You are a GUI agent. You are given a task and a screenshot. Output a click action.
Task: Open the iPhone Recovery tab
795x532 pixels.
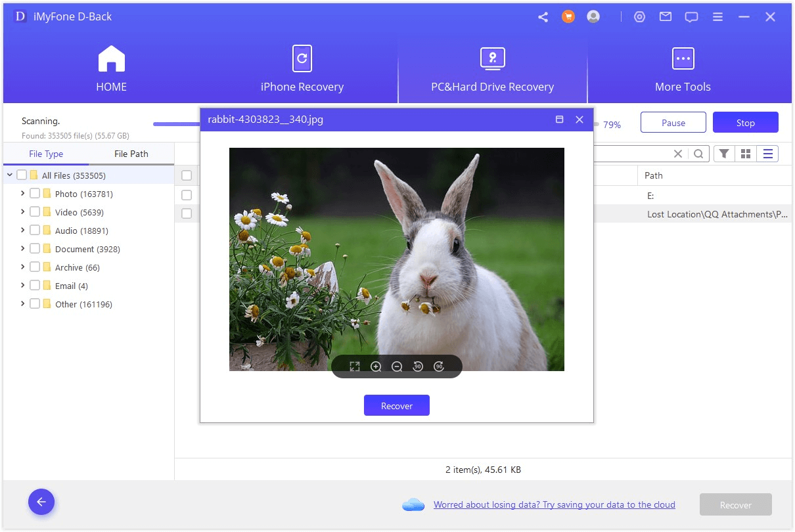(302, 70)
